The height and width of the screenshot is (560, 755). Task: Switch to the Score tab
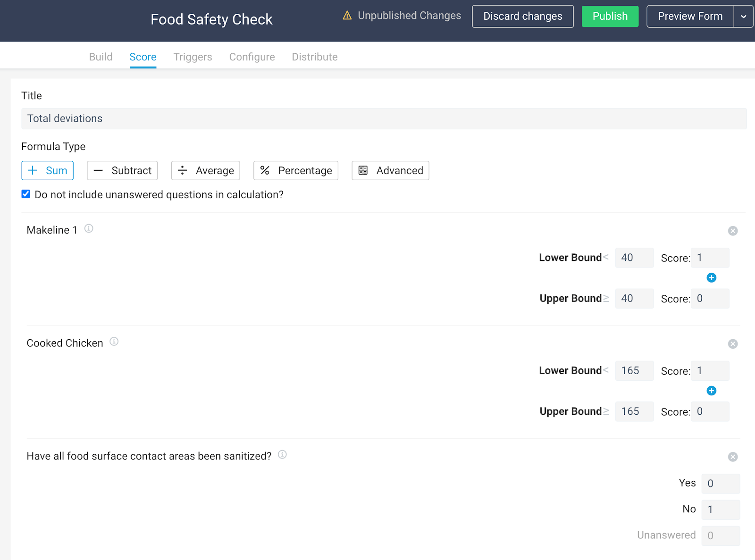tap(143, 57)
